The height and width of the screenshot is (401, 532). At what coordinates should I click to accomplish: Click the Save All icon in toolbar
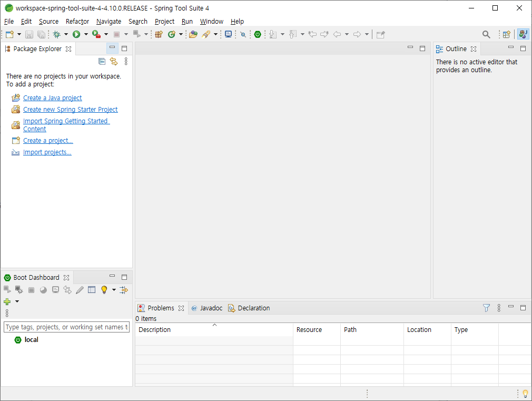pyautogui.click(x=41, y=34)
